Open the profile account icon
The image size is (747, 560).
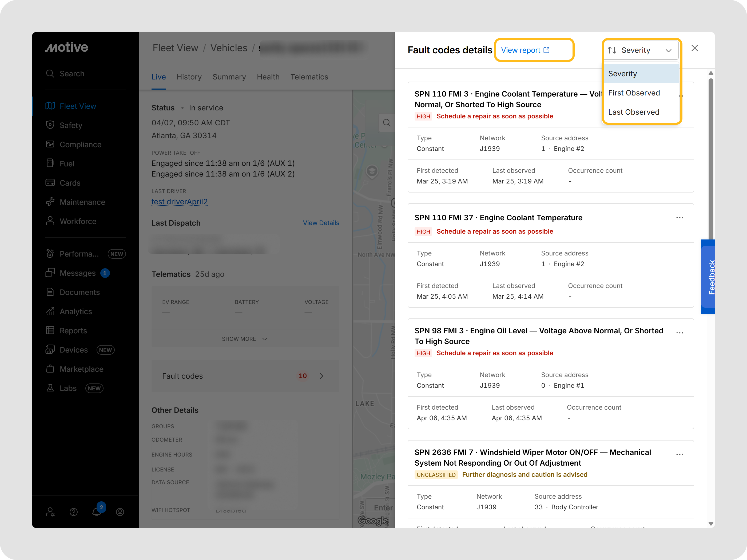coord(120,512)
